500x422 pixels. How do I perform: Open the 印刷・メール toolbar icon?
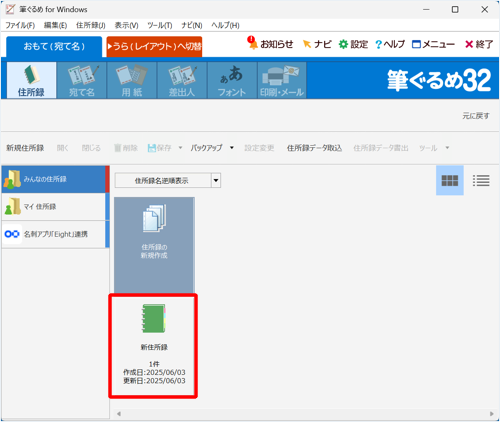click(282, 80)
